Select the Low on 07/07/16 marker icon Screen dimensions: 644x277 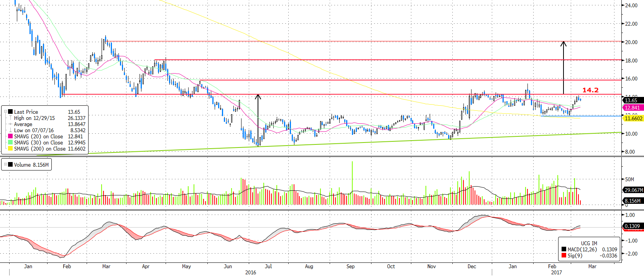coord(10,130)
